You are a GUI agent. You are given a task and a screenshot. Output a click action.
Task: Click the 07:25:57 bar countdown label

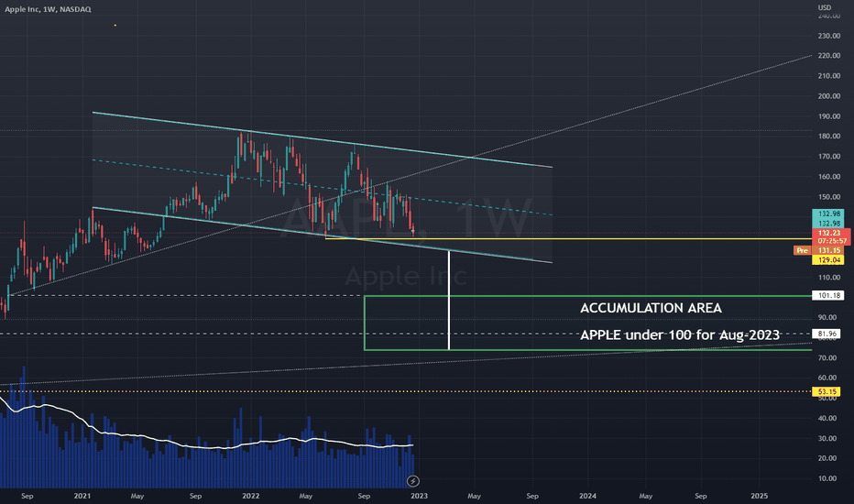tap(830, 241)
